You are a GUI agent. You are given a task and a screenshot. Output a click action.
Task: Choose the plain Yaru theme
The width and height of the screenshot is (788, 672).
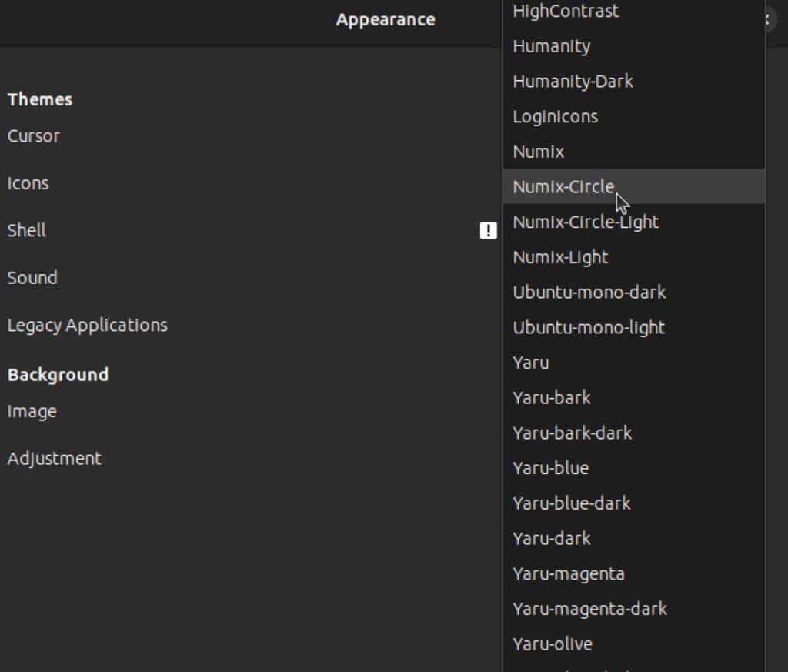[634, 363]
